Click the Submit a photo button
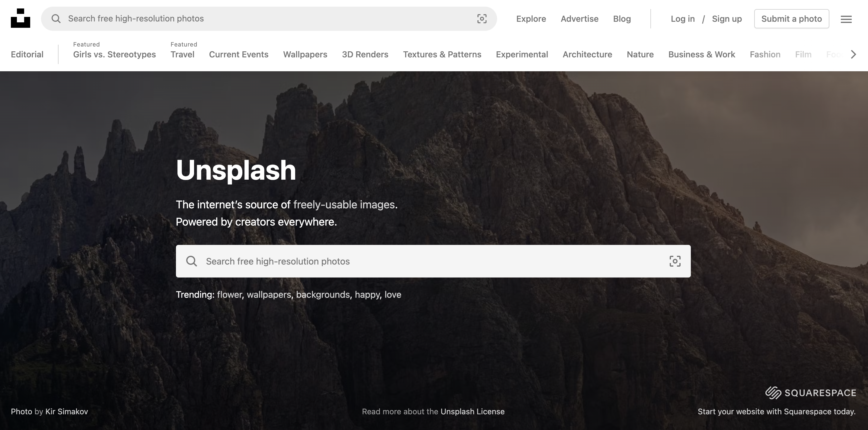 coord(792,19)
